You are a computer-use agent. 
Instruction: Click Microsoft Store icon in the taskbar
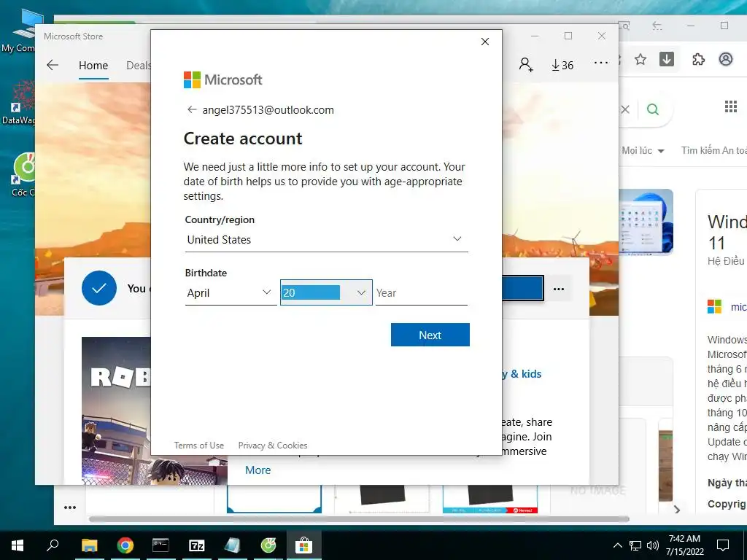pyautogui.click(x=304, y=545)
